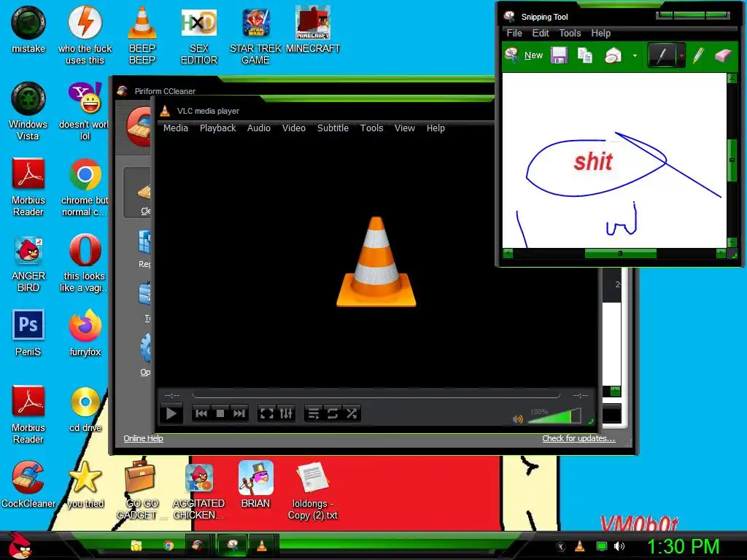Image resolution: width=747 pixels, height=560 pixels.
Task: Open file explorer folder taskbar icon
Action: tap(136, 545)
